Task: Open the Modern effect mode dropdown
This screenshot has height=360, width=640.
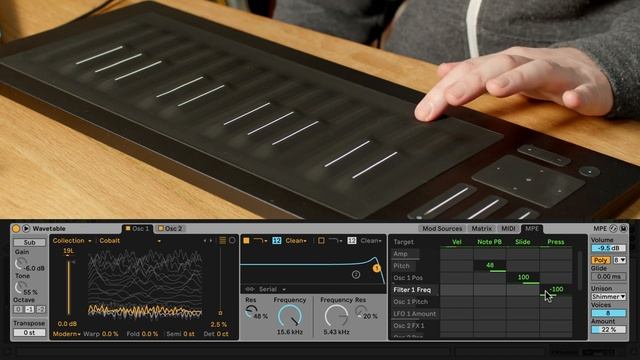Action: [x=67, y=334]
